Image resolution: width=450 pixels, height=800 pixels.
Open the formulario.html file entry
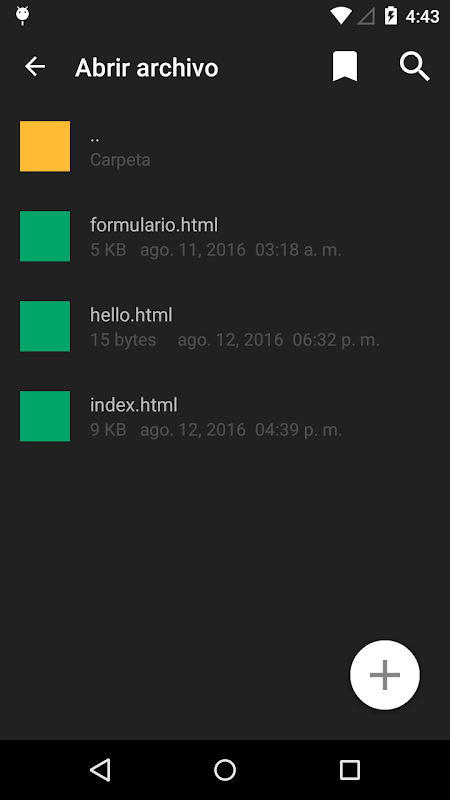[225, 236]
